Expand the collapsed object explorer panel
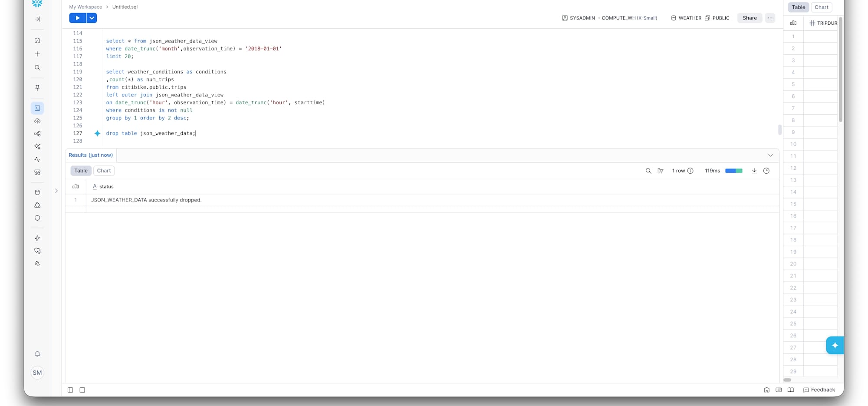This screenshot has height=406, width=868. pos(56,191)
